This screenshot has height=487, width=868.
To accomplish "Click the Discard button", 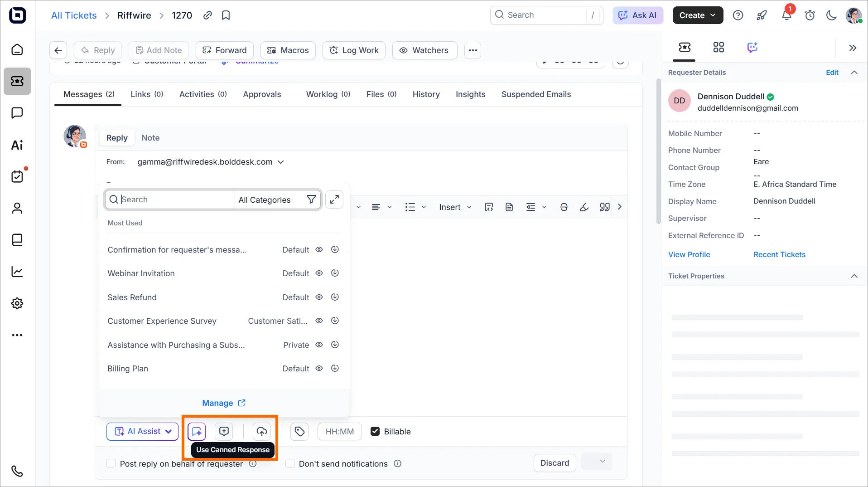I will coord(555,463).
